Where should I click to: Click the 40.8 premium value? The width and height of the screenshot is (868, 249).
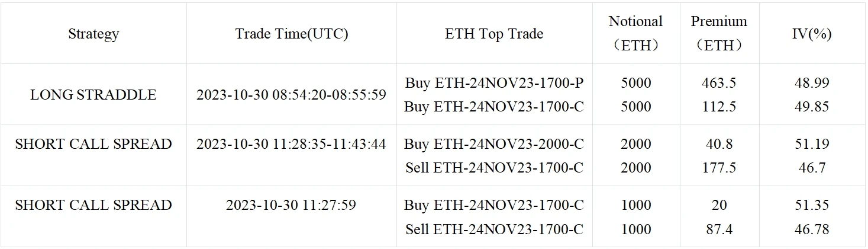pyautogui.click(x=718, y=144)
